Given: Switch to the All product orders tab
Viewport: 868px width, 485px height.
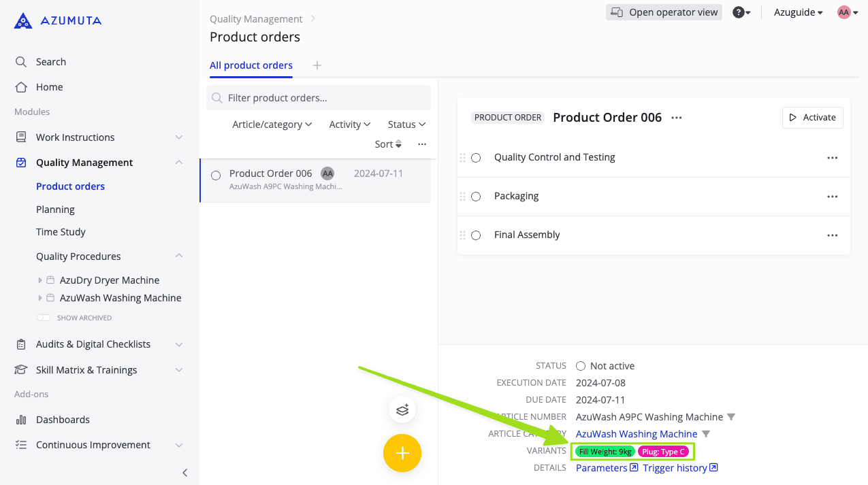Looking at the screenshot, I should [251, 65].
